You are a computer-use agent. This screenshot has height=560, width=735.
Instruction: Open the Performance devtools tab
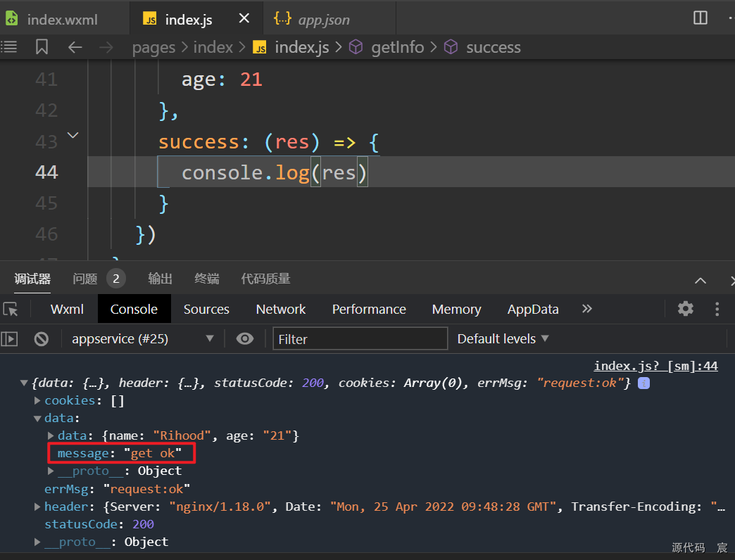click(369, 310)
